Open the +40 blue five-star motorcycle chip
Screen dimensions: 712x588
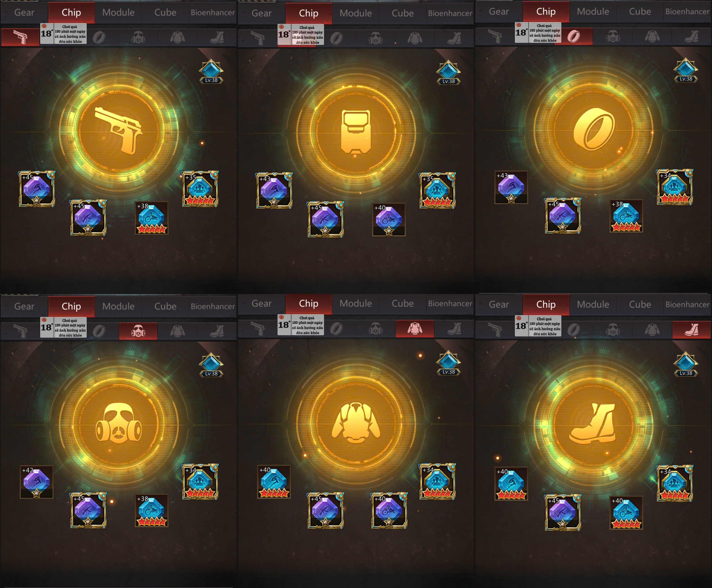point(626,512)
